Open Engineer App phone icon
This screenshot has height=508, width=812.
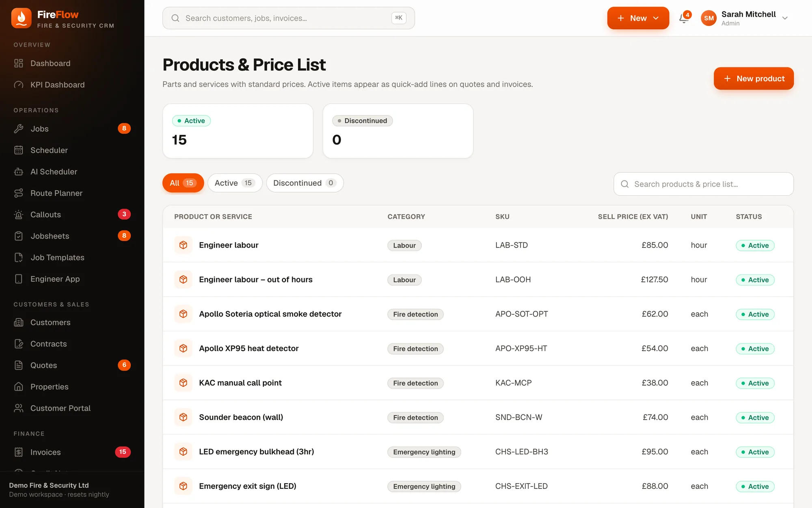click(19, 279)
